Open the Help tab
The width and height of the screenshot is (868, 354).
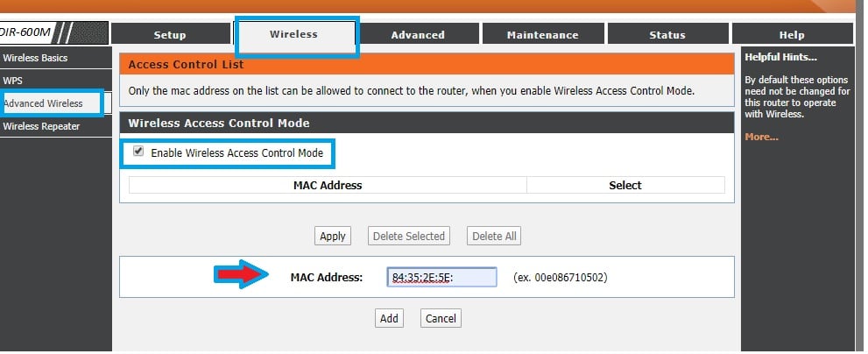tap(791, 35)
